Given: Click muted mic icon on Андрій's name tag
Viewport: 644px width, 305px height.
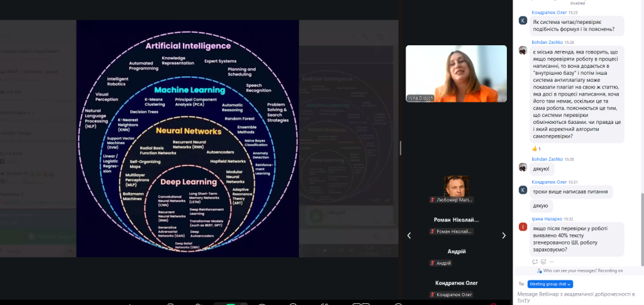Looking at the screenshot, I should pyautogui.click(x=432, y=263).
